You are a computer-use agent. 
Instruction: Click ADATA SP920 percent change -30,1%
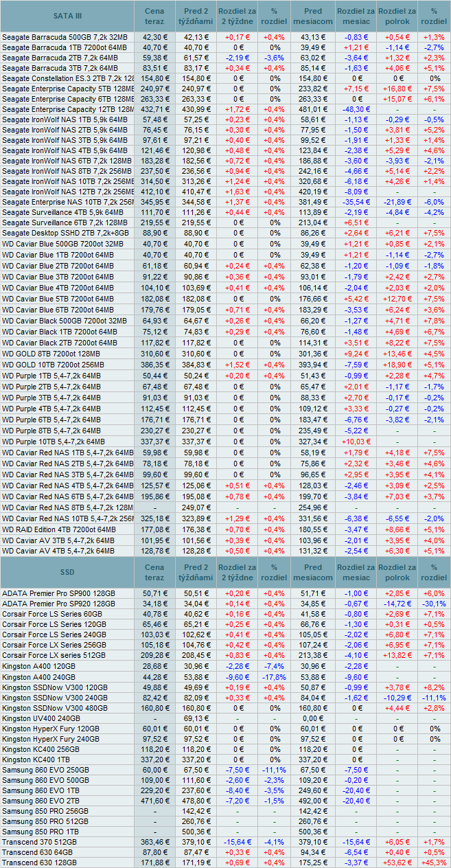[x=433, y=604]
